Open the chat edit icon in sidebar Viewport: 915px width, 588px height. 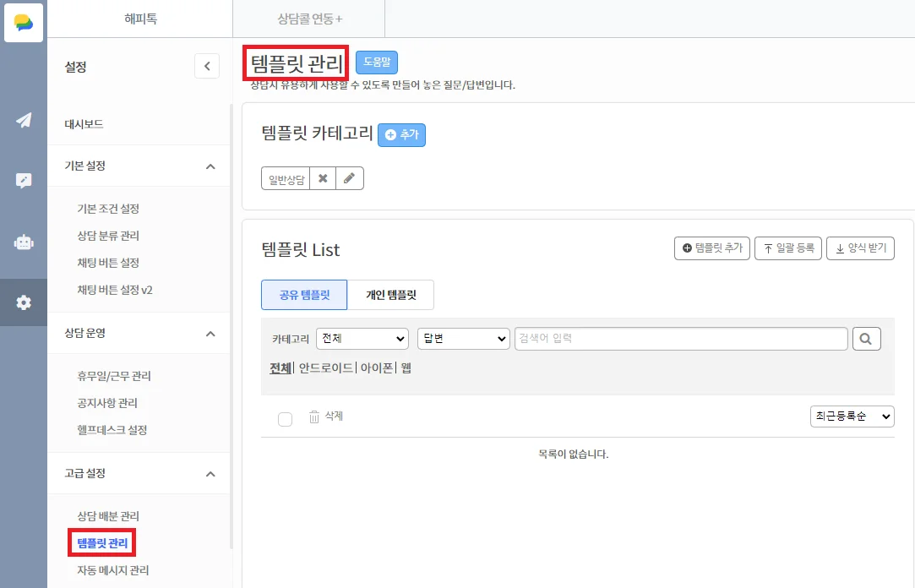tap(24, 180)
